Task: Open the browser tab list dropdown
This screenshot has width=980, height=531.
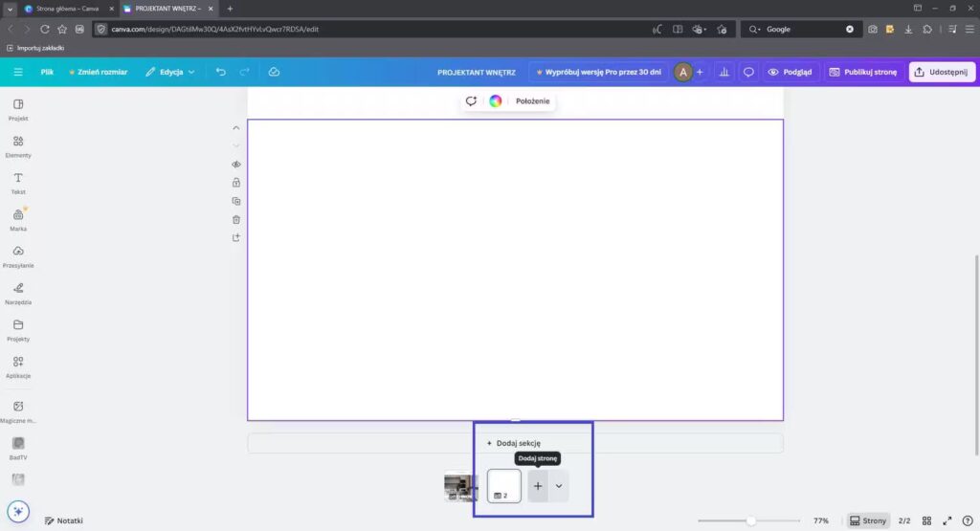Action: 10,9
